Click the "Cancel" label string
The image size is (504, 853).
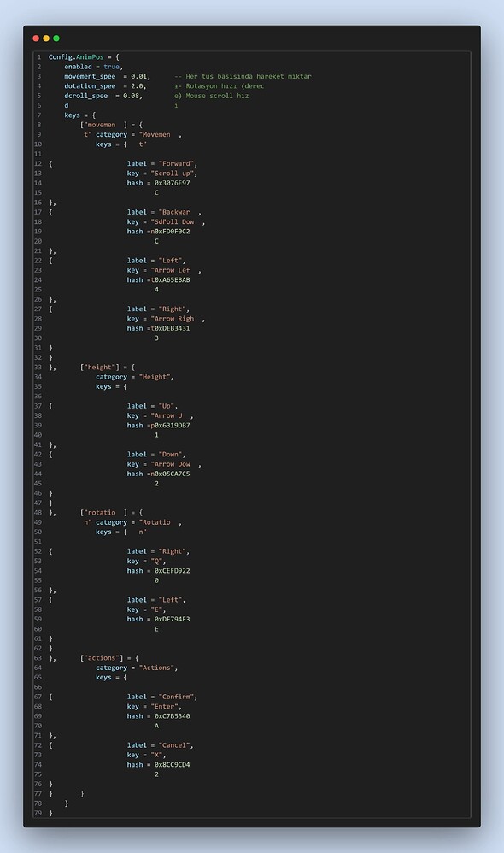pyautogui.click(x=174, y=745)
